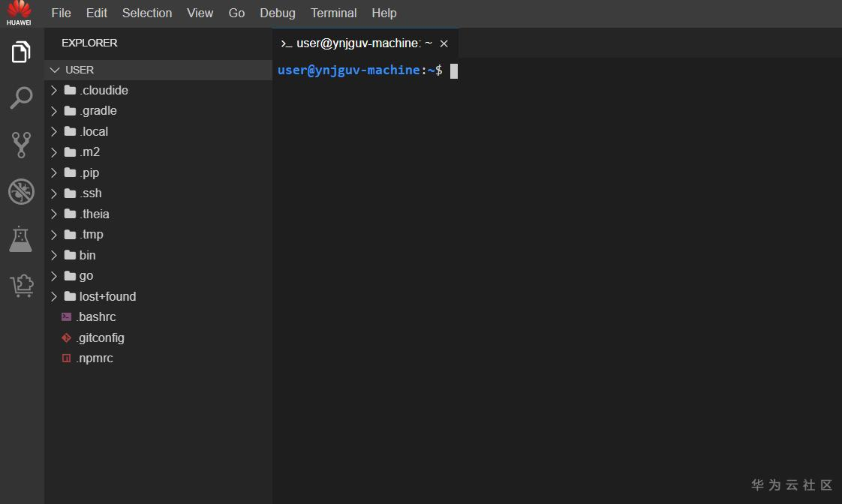842x504 pixels.
Task: Click the .theia folder icon
Action: [x=70, y=214]
